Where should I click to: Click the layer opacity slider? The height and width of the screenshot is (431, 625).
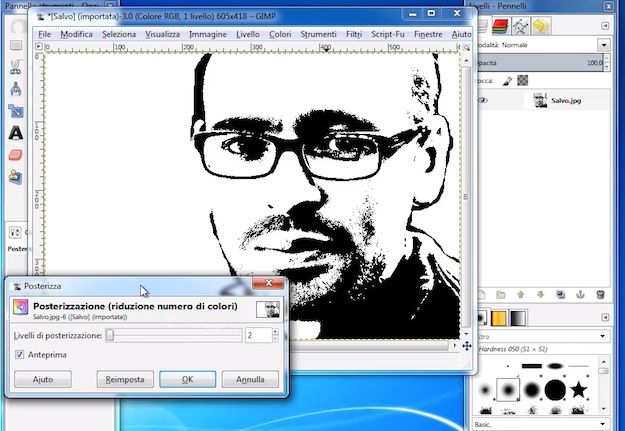540,63
